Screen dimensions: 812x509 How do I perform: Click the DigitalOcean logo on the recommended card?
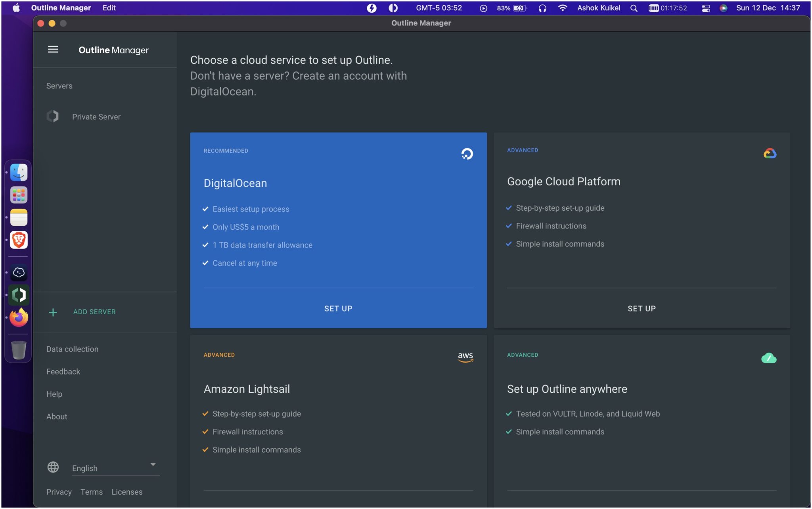pyautogui.click(x=466, y=154)
